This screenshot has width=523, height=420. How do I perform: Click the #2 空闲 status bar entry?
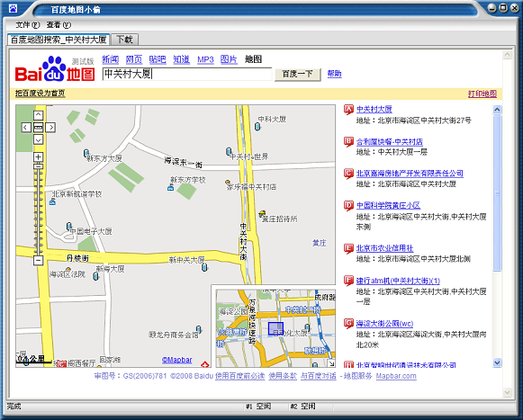(302, 406)
